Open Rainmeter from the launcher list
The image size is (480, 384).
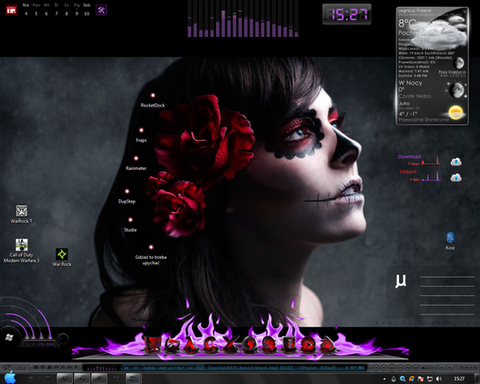pyautogui.click(x=136, y=163)
